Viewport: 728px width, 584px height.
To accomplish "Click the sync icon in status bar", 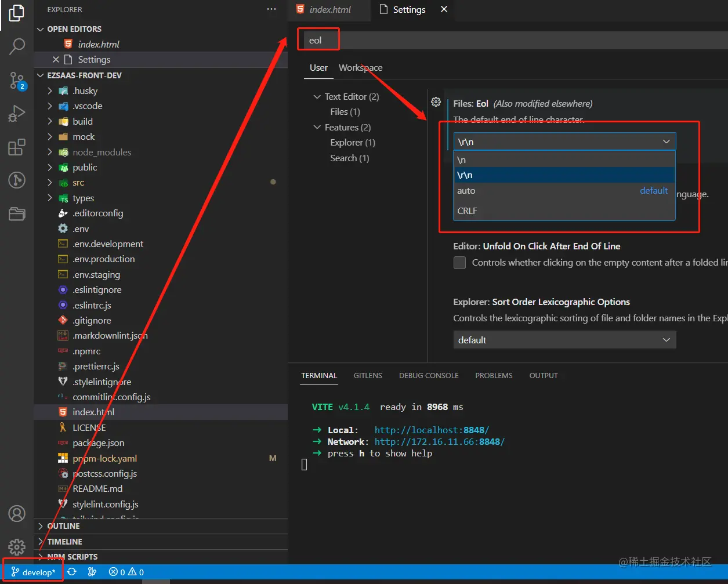I will tap(71, 572).
